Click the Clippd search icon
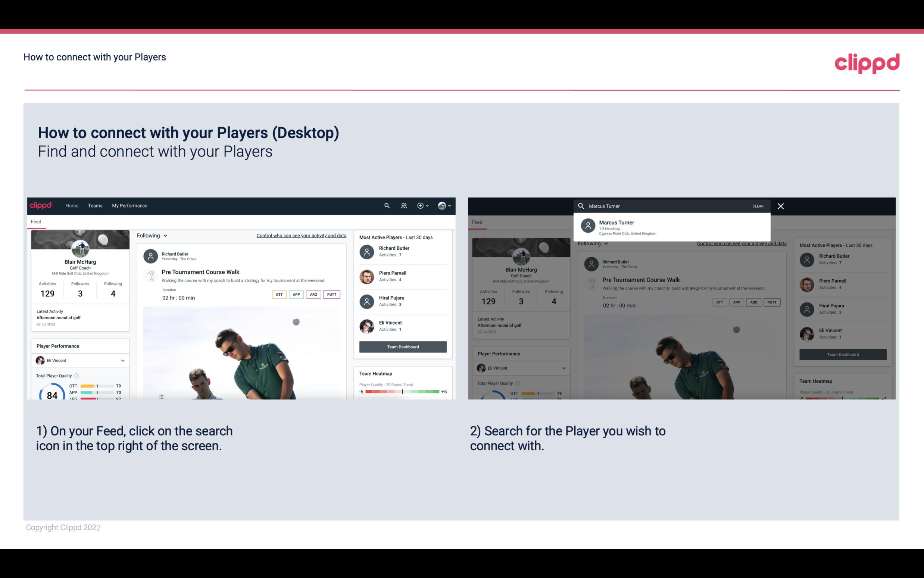The width and height of the screenshot is (924, 578). click(386, 205)
